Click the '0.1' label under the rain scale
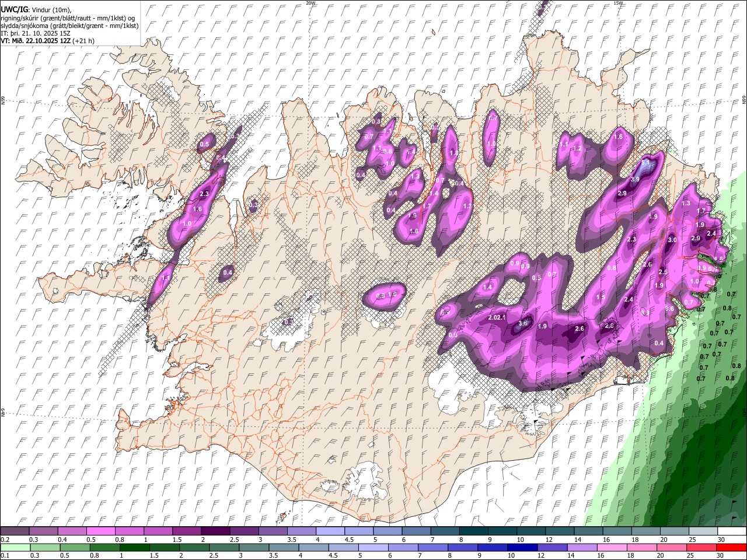This screenshot has width=747, height=560. [5, 556]
